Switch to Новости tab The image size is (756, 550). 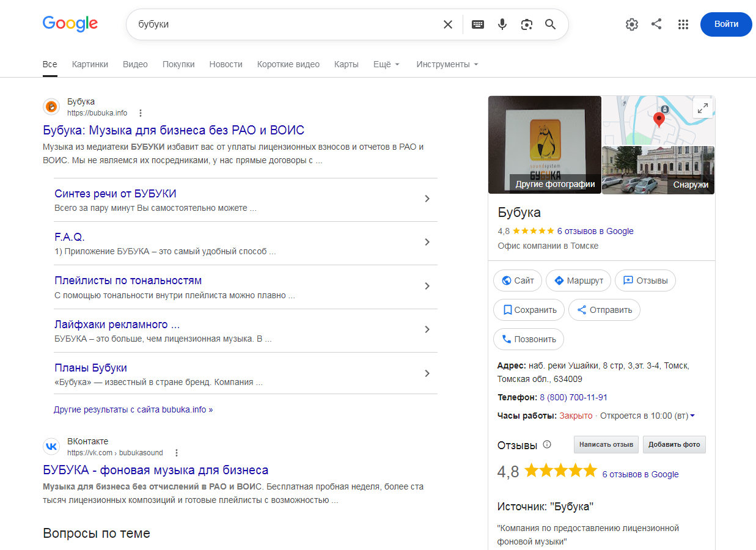pyautogui.click(x=226, y=64)
